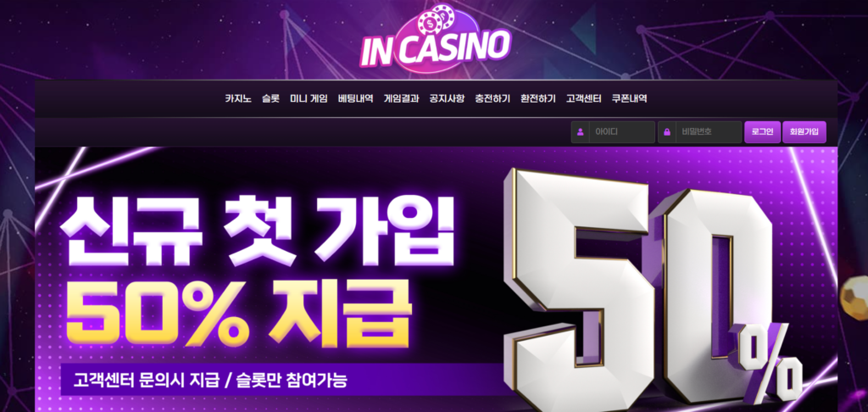This screenshot has height=412, width=868.
Task: Click the IN CASINO logo
Action: point(435,41)
